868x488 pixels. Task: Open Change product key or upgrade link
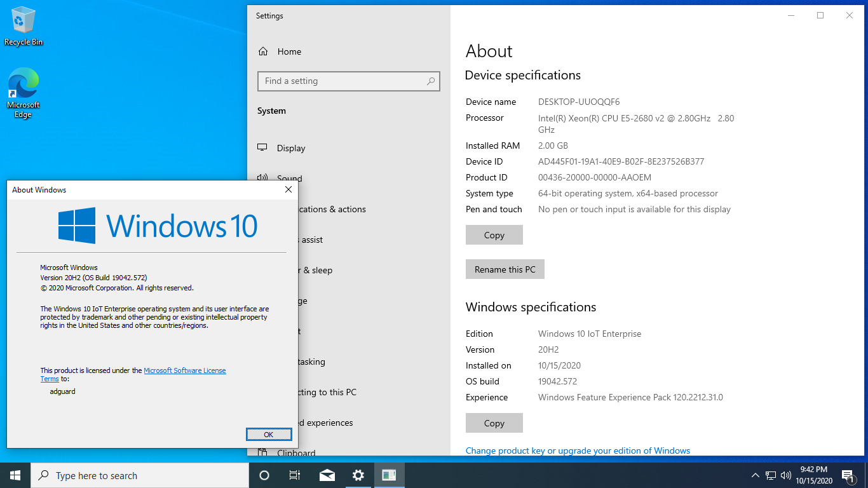[x=578, y=451]
